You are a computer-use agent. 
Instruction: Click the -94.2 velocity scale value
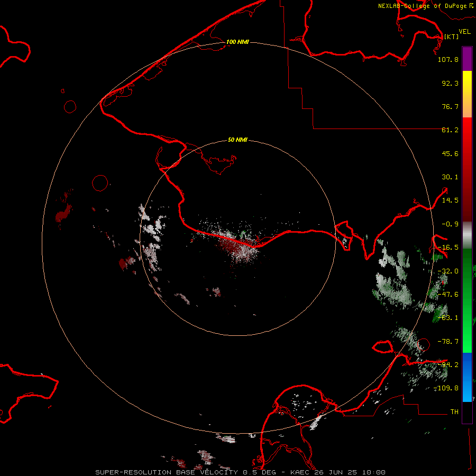(x=448, y=365)
